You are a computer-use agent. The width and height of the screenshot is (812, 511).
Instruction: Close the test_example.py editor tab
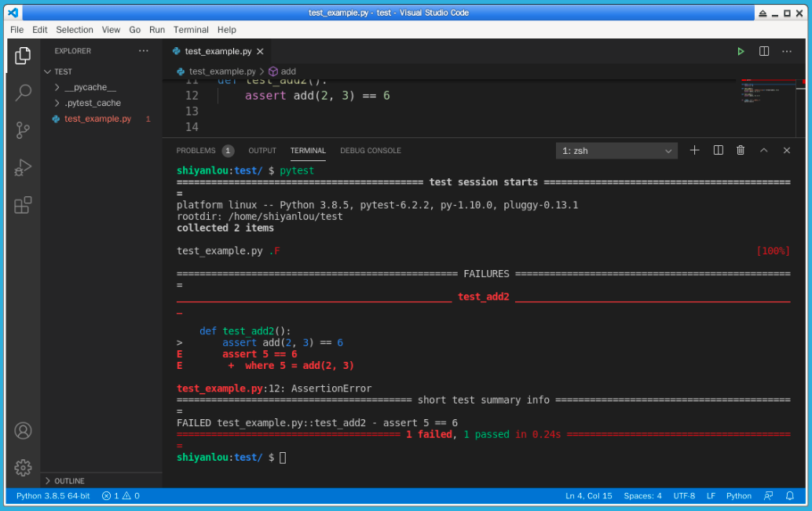coord(260,51)
